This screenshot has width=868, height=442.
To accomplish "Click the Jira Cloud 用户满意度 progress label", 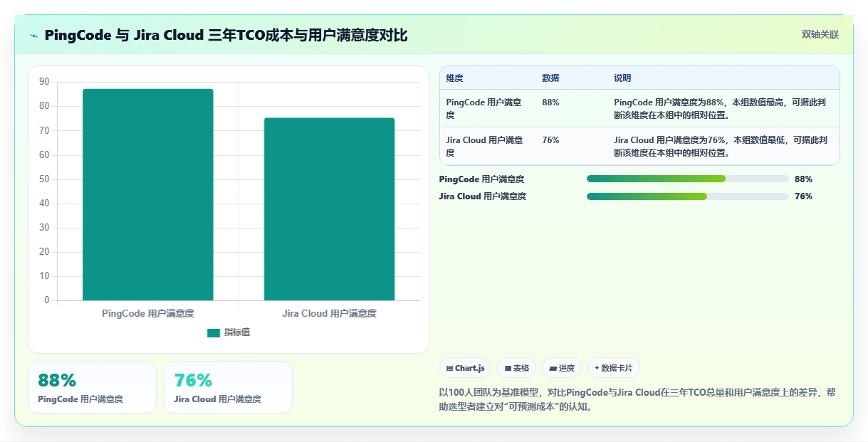I will click(x=483, y=196).
